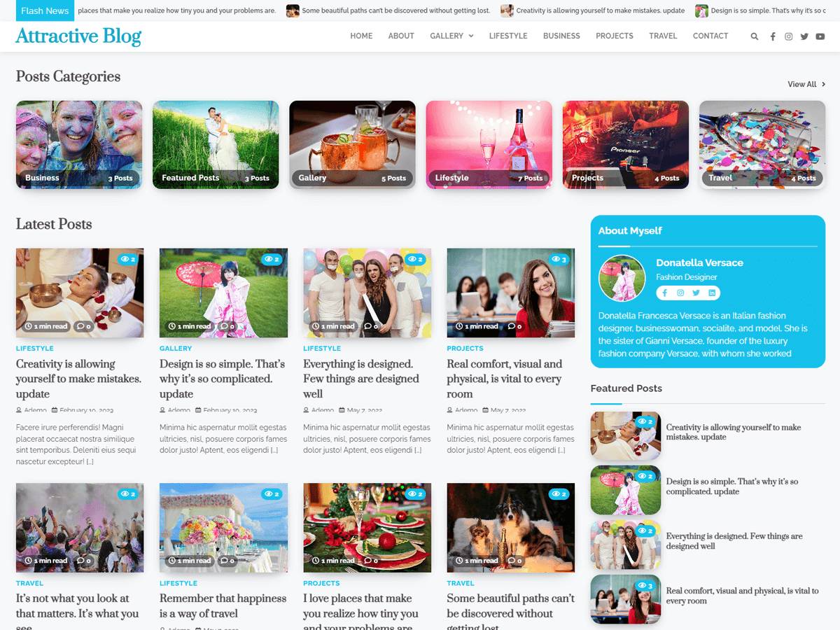
Task: Click views badge on Creativity post thumbnail
Action: point(127,259)
